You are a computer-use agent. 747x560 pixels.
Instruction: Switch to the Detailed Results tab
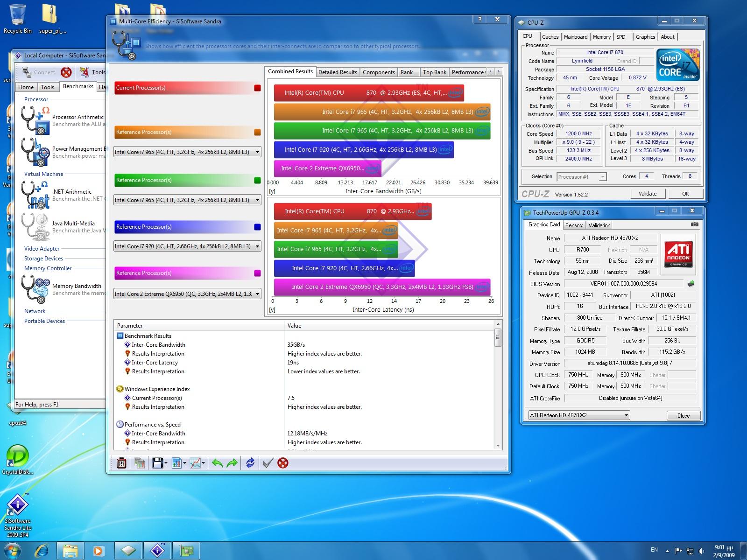pos(337,72)
